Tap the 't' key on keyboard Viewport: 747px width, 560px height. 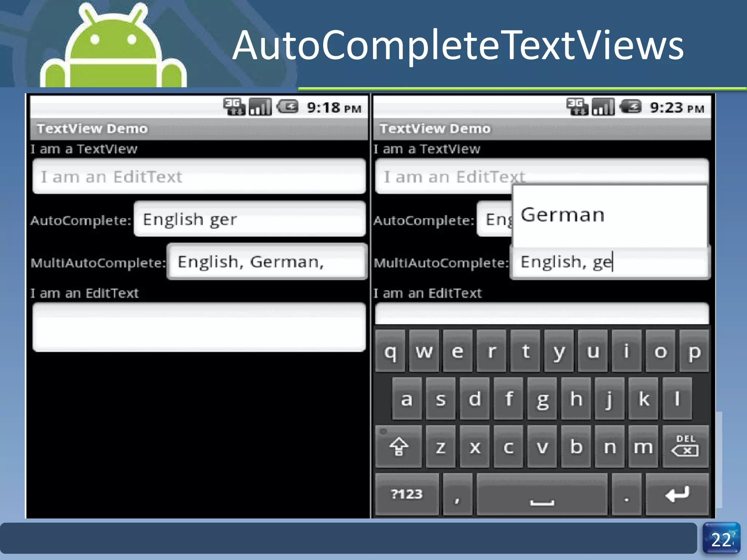[525, 351]
